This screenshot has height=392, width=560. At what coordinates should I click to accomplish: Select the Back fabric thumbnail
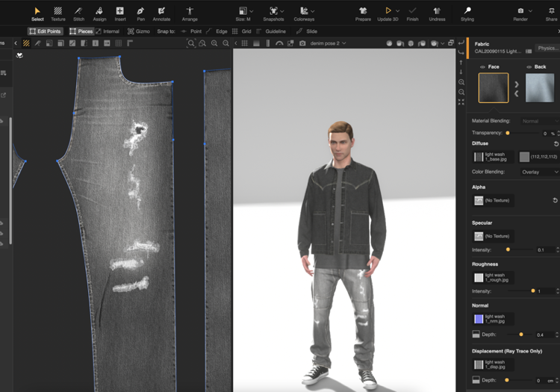[x=540, y=88]
